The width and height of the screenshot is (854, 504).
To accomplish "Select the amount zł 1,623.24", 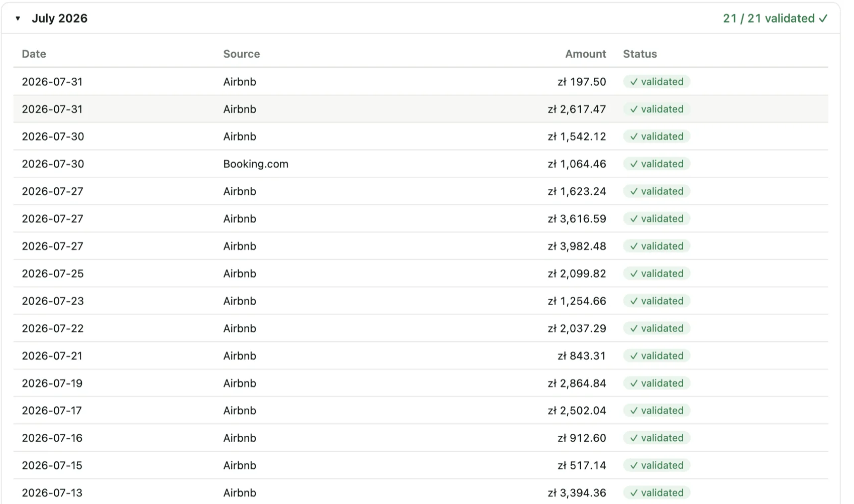I will (x=577, y=191).
